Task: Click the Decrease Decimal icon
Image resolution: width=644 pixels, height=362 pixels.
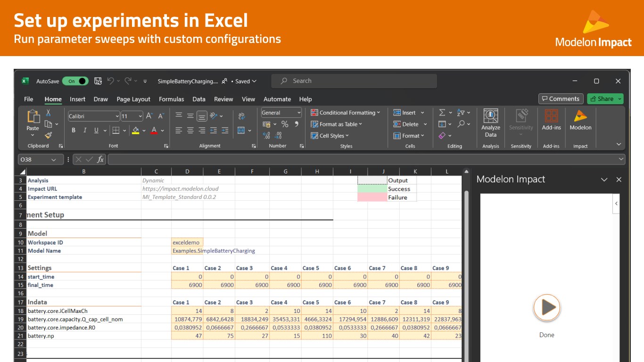Action: coord(278,135)
